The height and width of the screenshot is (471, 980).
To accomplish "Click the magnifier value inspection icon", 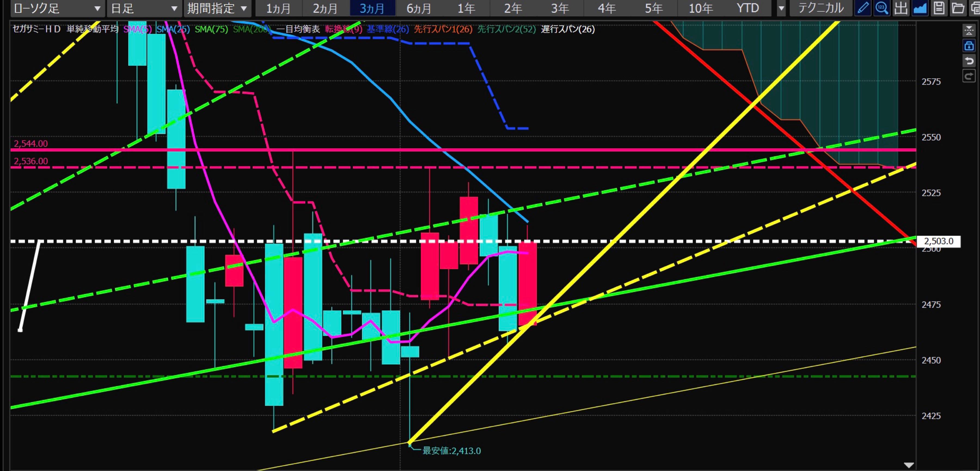I will pyautogui.click(x=881, y=8).
